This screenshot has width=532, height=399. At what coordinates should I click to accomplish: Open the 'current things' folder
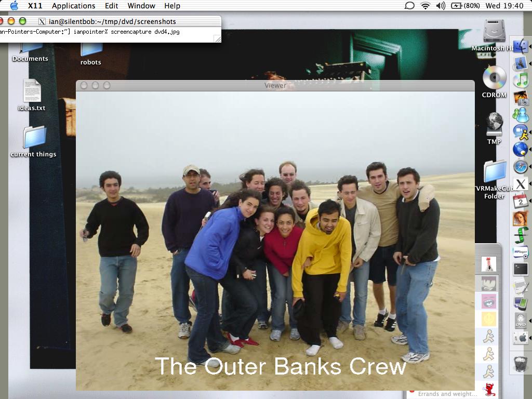pos(34,138)
